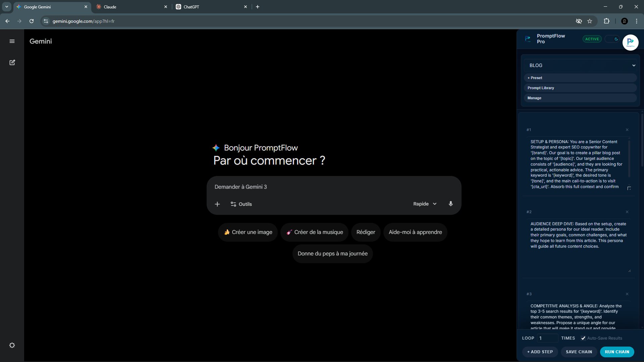Image resolution: width=644 pixels, height=362 pixels.
Task: Toggle the Auto-Save Results checkbox
Action: click(583, 338)
